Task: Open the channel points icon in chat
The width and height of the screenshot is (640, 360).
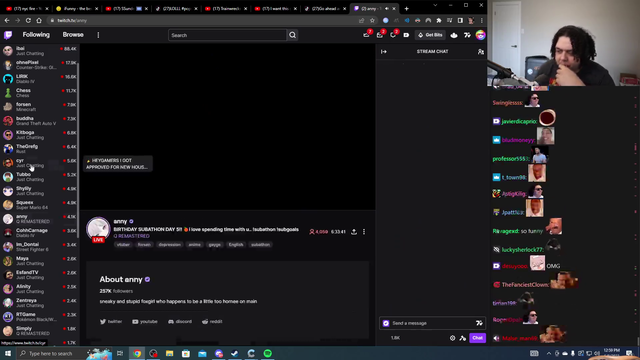Action: pyautogui.click(x=463, y=338)
